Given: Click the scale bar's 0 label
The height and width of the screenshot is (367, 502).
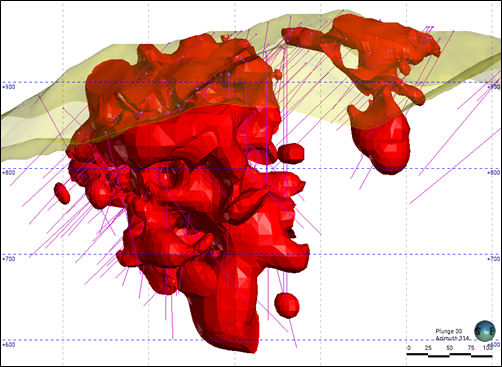Looking at the screenshot, I should [409, 348].
